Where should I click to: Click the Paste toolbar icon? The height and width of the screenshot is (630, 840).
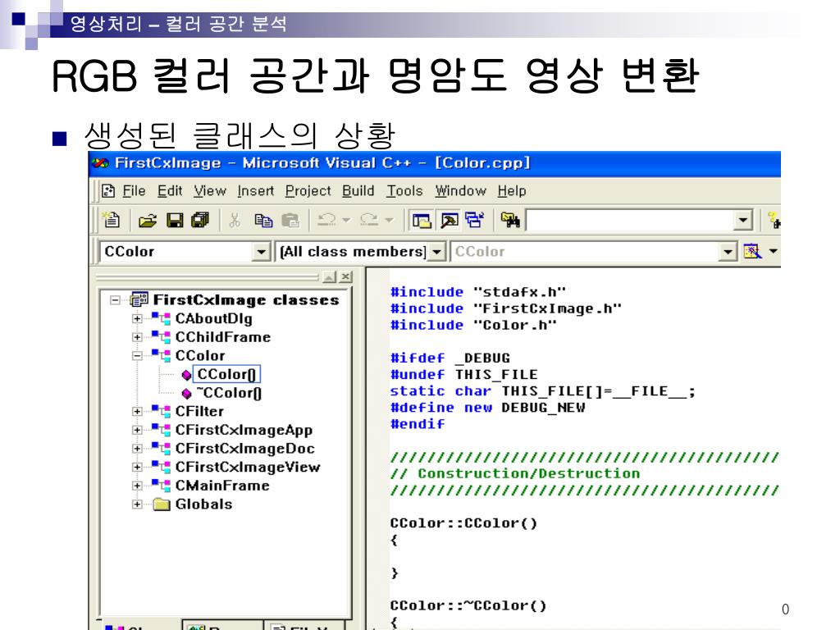pos(290,220)
